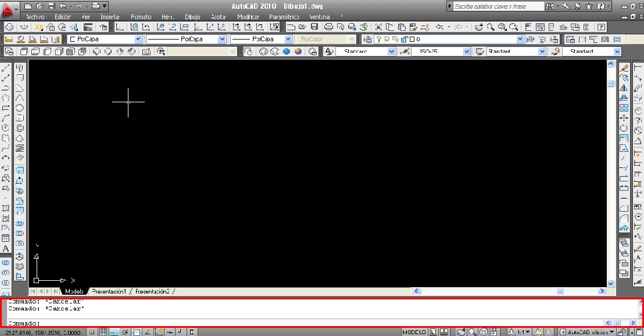Select the multiline Text tool
This screenshot has height=336, width=644.
7,249
